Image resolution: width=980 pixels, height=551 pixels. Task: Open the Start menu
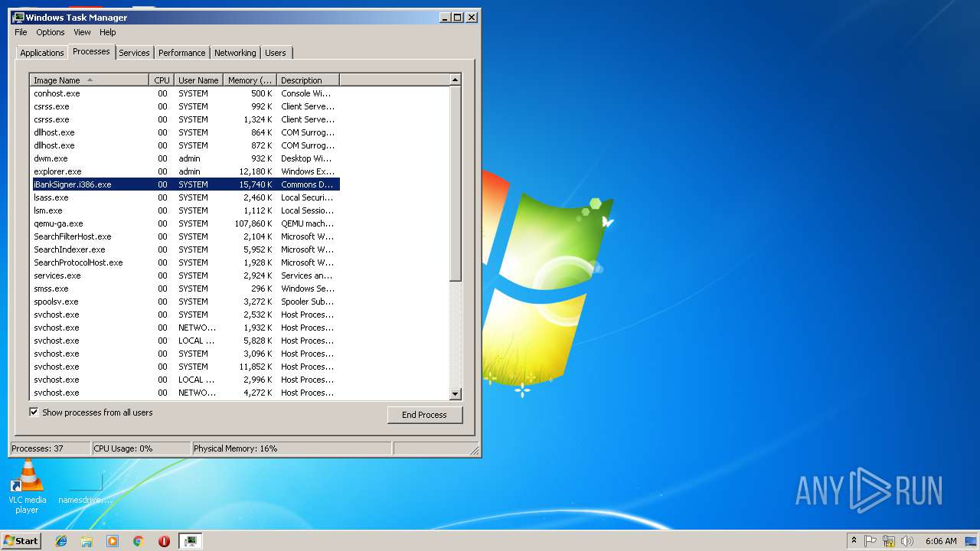(x=21, y=540)
